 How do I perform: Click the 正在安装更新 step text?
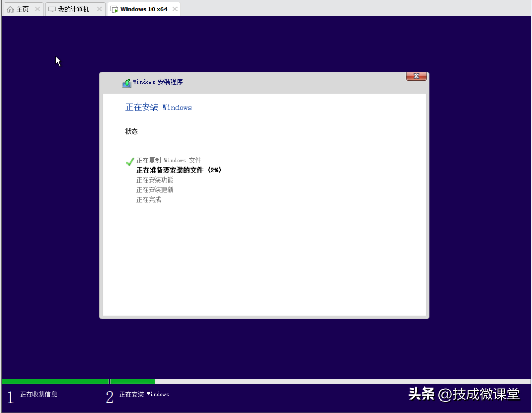pos(155,190)
